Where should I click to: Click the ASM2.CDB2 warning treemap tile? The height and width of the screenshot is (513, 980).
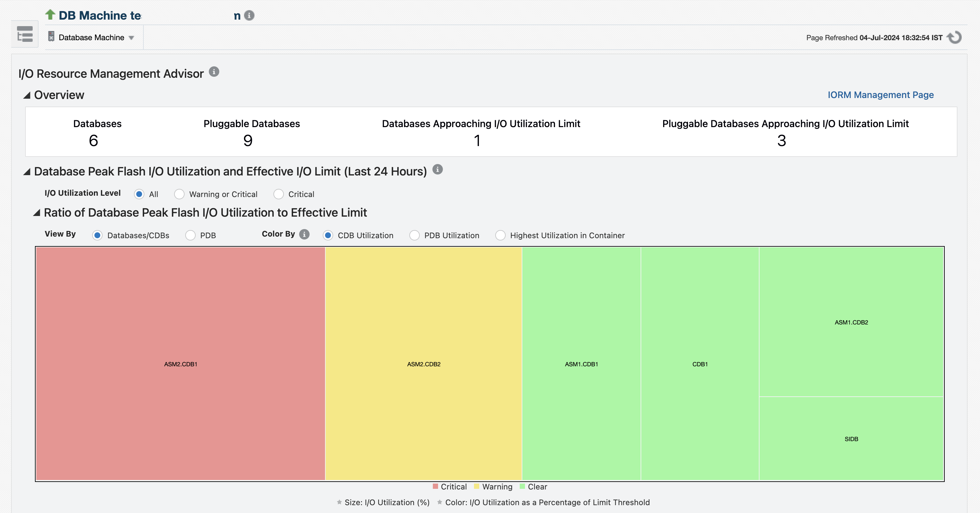click(x=423, y=364)
